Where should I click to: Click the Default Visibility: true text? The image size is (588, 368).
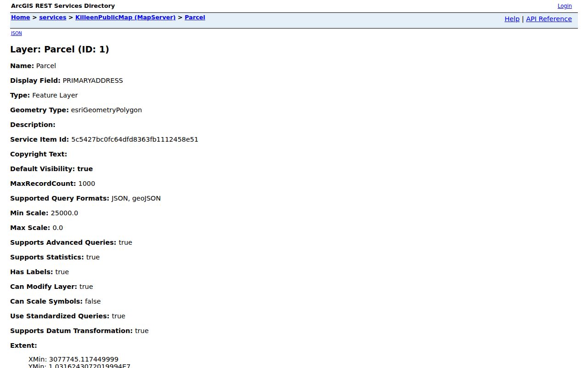51,169
